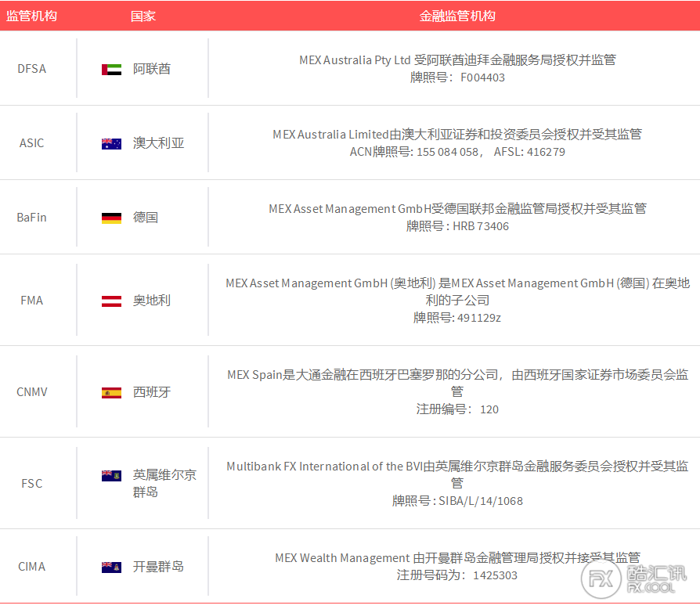Click the DFSA regulator cell
The image size is (700, 609).
[31, 69]
